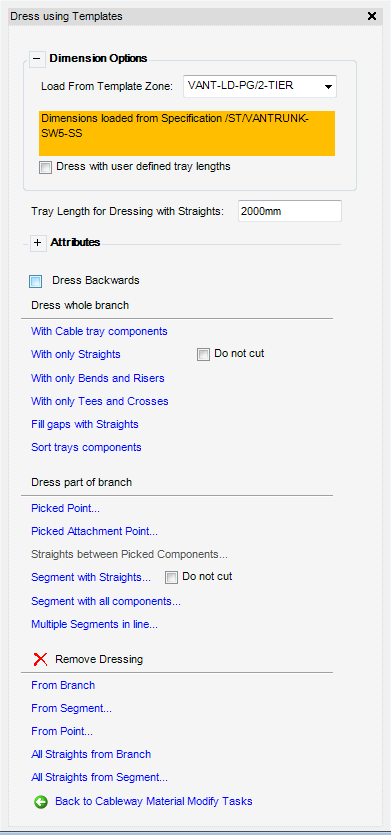Open the Load From Template Zone dropdown
The height and width of the screenshot is (835, 391).
pyautogui.click(x=260, y=86)
